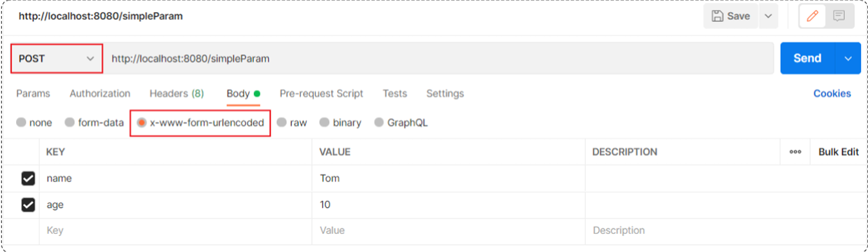The width and height of the screenshot is (868, 252).
Task: Click the empty Description placeholder field
Action: click(x=726, y=231)
